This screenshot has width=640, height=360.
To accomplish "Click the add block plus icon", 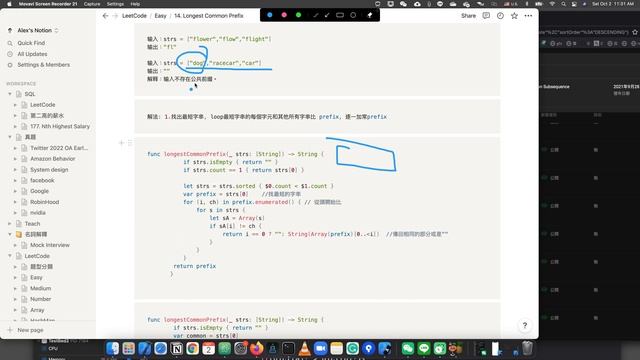I will pos(121,143).
